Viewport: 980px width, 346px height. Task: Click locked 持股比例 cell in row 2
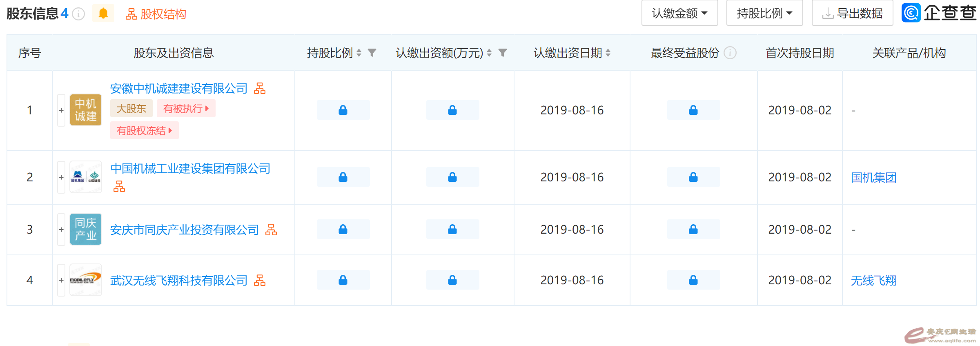click(x=343, y=177)
